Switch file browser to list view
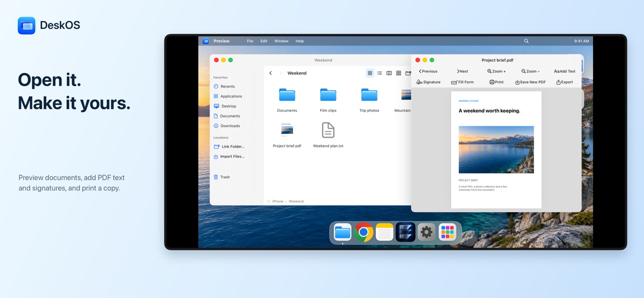This screenshot has height=298, width=644. [x=379, y=73]
